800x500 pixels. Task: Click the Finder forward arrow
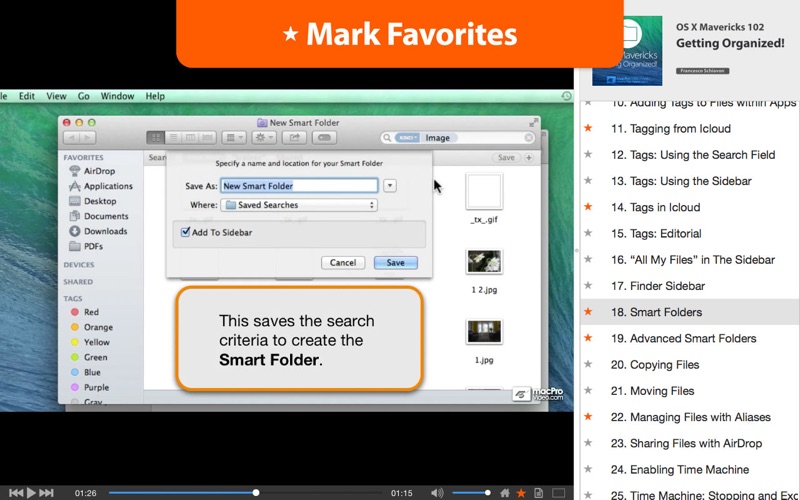88,137
